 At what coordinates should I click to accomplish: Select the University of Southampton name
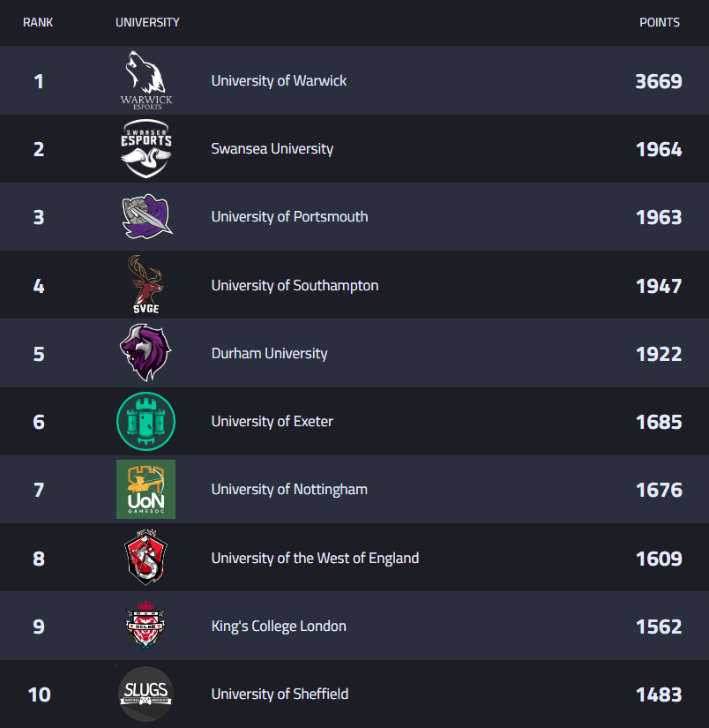[295, 285]
